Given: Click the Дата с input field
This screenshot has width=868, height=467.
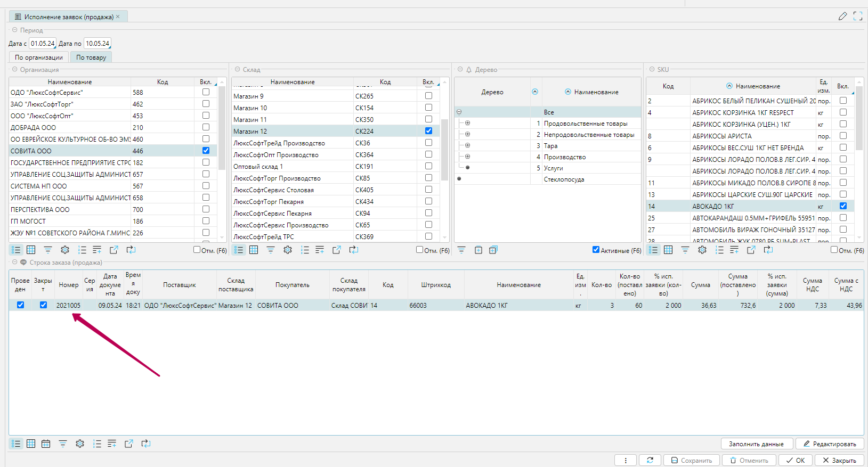Looking at the screenshot, I should click(x=43, y=44).
